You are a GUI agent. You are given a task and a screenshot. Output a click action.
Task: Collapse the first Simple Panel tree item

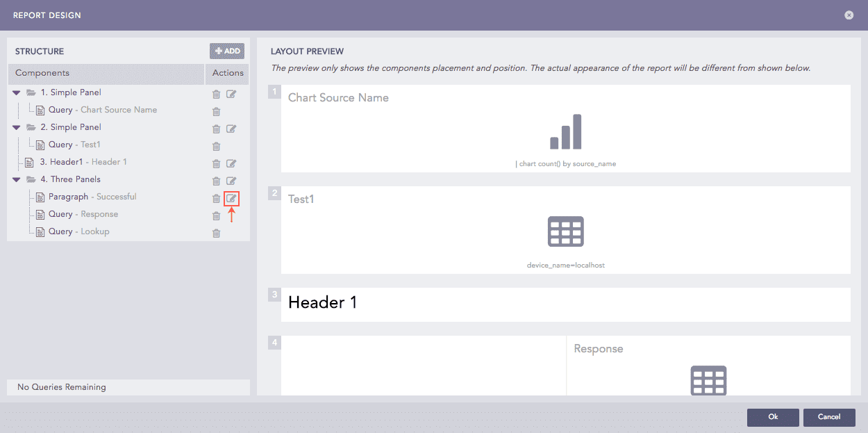16,94
